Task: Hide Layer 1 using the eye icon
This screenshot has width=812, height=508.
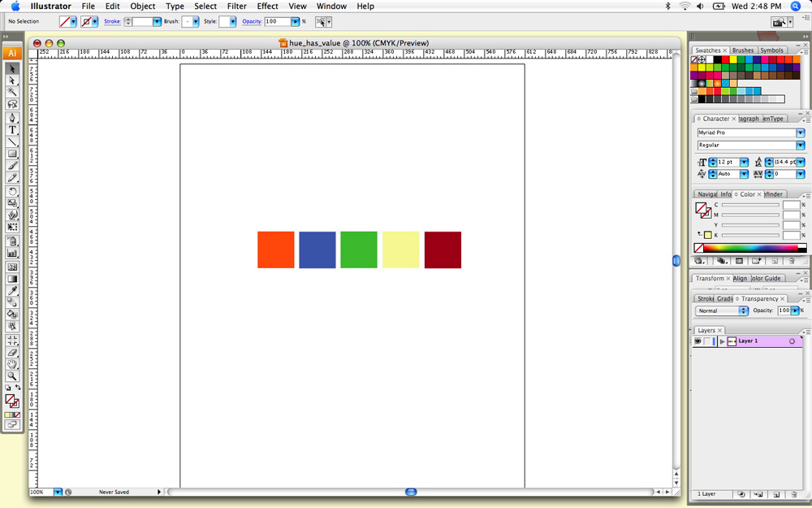Action: click(698, 341)
